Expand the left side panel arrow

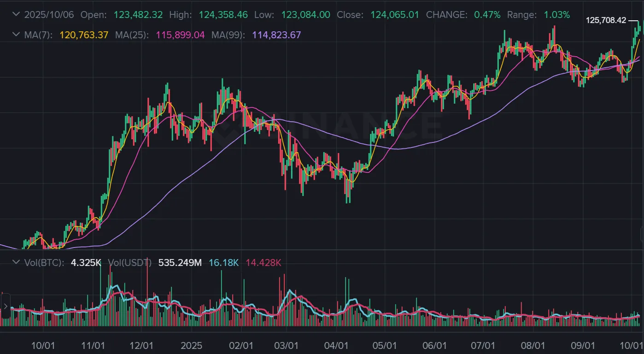[6, 306]
